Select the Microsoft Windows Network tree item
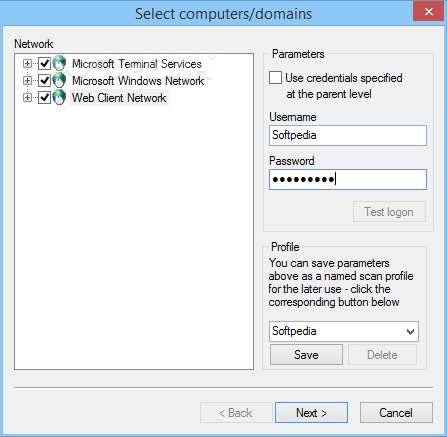The width and height of the screenshot is (447, 437). 138,81
